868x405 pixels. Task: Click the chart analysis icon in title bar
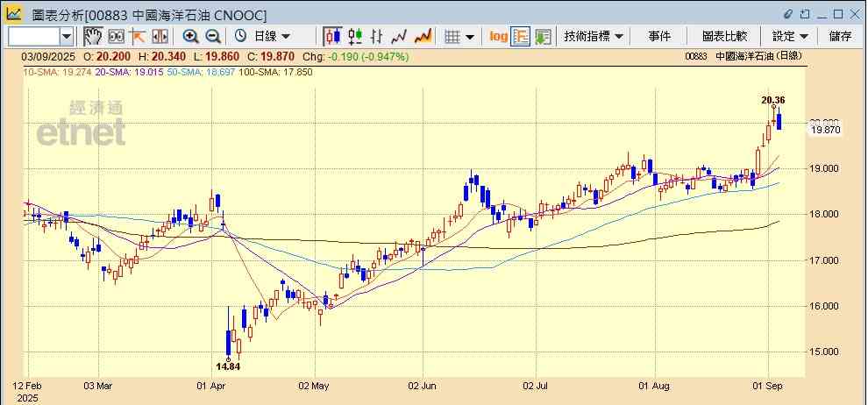14,14
